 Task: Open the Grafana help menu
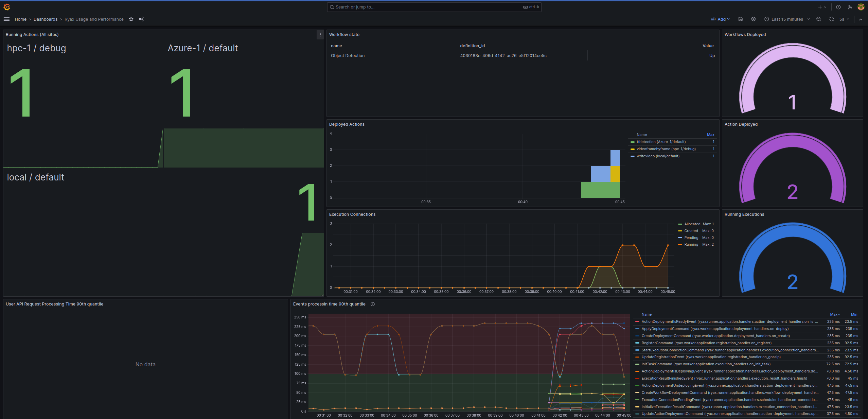click(838, 7)
